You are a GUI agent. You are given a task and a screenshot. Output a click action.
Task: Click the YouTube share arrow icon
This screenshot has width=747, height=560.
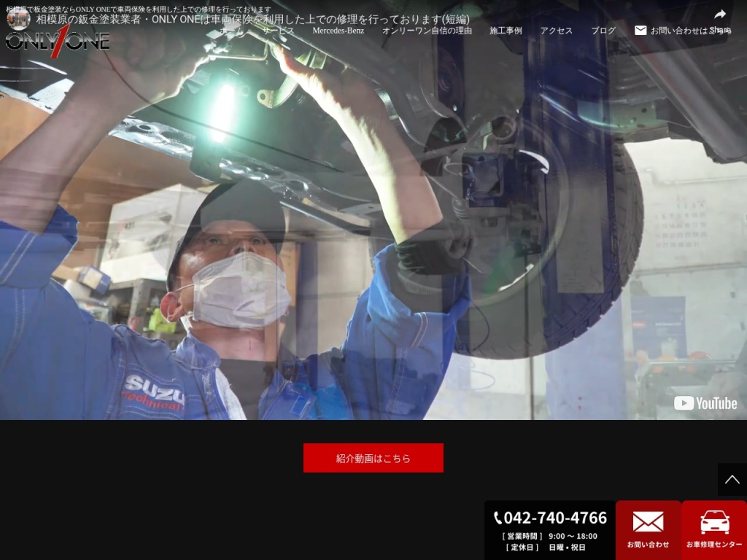point(719,15)
